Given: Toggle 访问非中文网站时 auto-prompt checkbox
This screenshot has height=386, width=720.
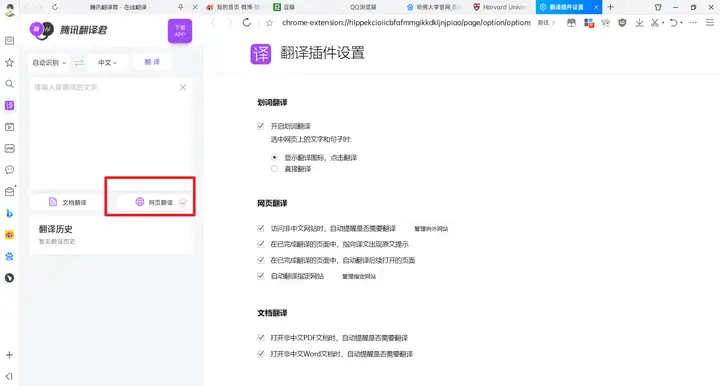Looking at the screenshot, I should (x=261, y=228).
